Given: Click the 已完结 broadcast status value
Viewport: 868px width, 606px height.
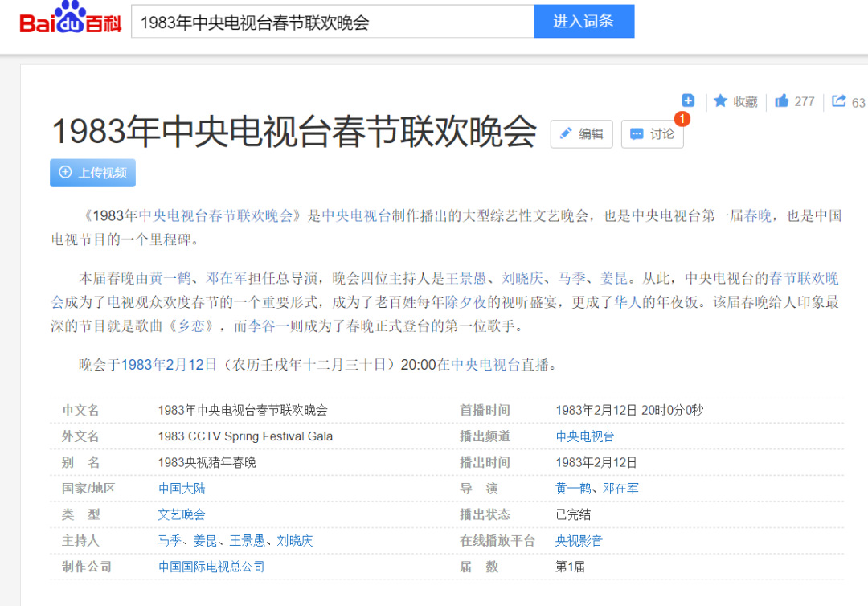Looking at the screenshot, I should click(x=574, y=514).
